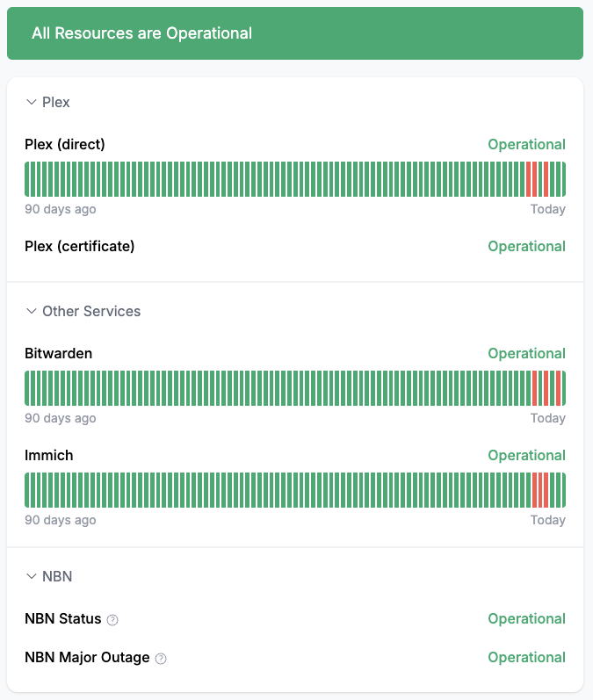Screen dimensions: 593x700
Task: Click the All Resources are Operational banner
Action: [295, 33]
